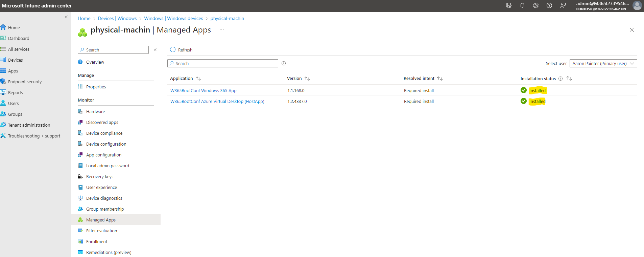Collapse the left navigation with double chevron
Screen dimensions: 644x257
(66, 17)
